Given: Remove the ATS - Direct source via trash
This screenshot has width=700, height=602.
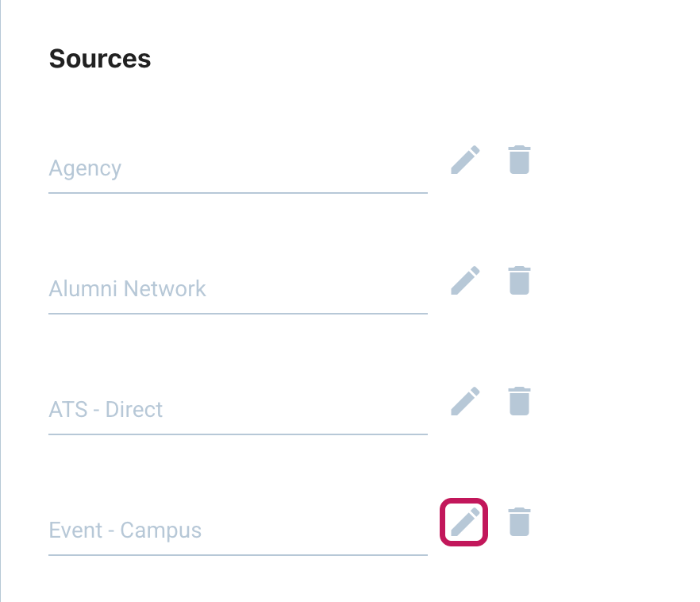Looking at the screenshot, I should pyautogui.click(x=519, y=401).
